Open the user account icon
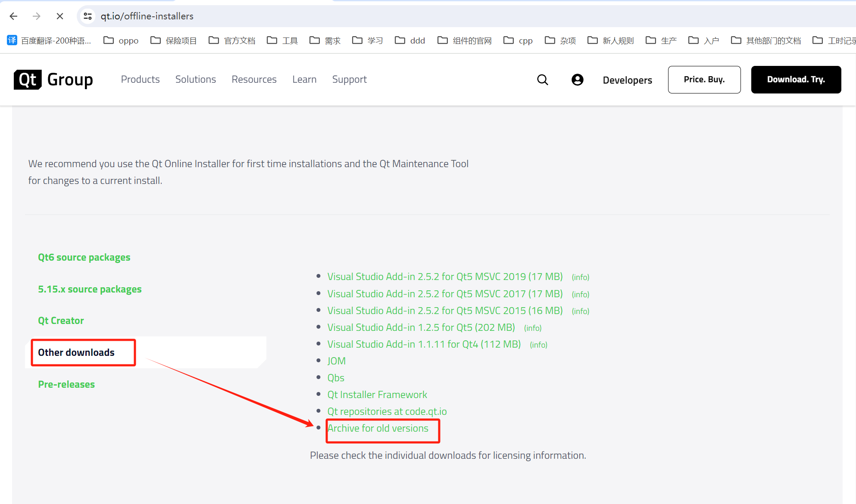Viewport: 856px width, 504px height. (578, 80)
